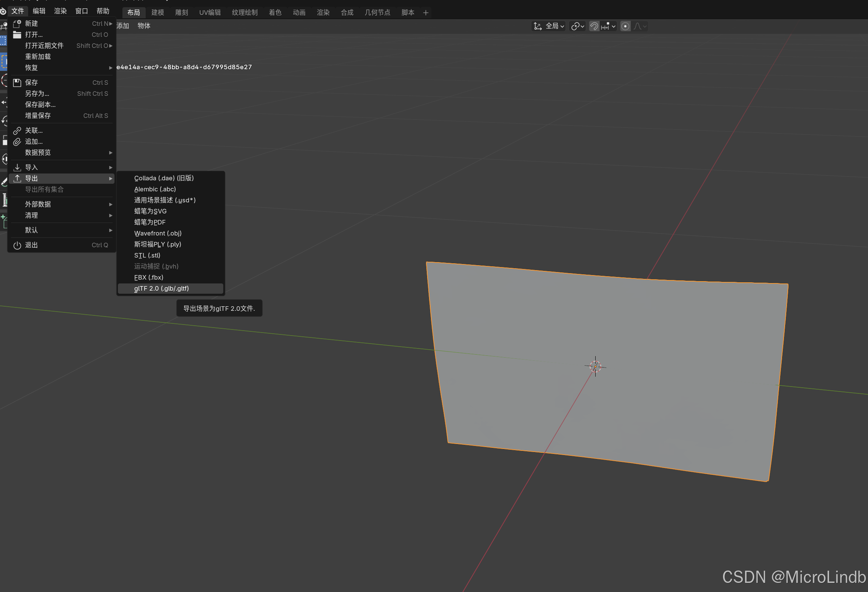This screenshot has height=592, width=868.
Task: Click the 退出 power icon
Action: pos(17,245)
